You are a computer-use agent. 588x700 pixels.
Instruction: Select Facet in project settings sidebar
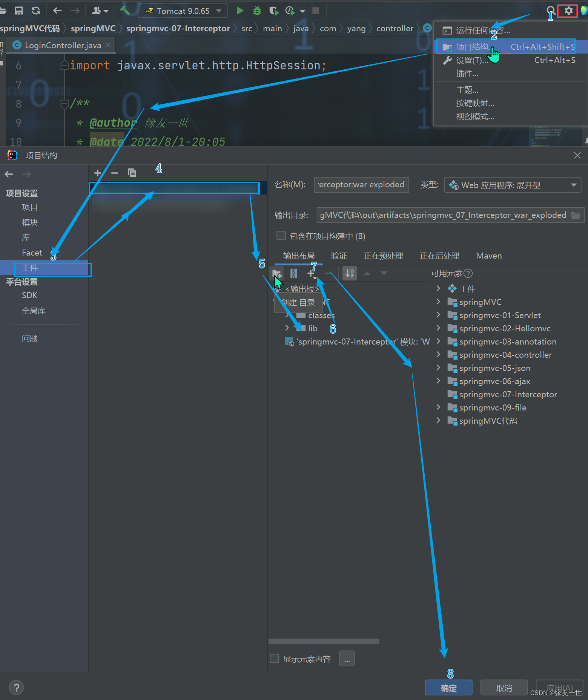tap(44, 253)
